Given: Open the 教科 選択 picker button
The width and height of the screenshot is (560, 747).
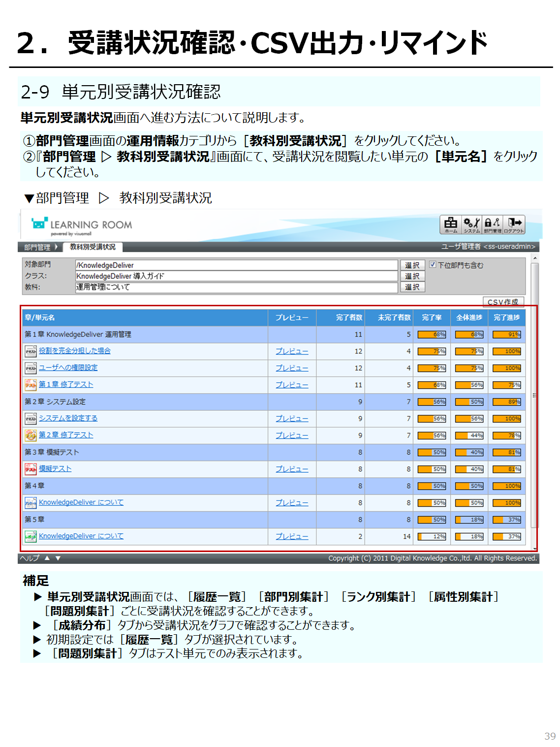Looking at the screenshot, I should click(412, 287).
